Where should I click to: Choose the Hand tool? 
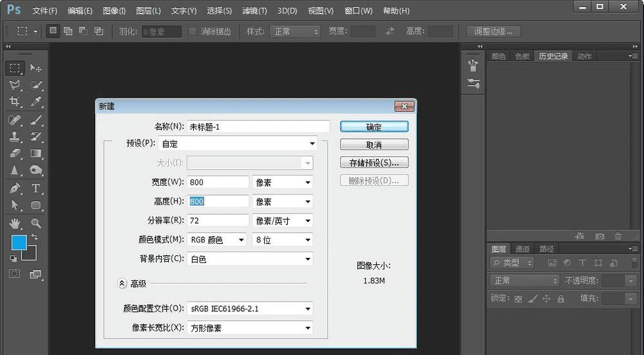click(14, 223)
